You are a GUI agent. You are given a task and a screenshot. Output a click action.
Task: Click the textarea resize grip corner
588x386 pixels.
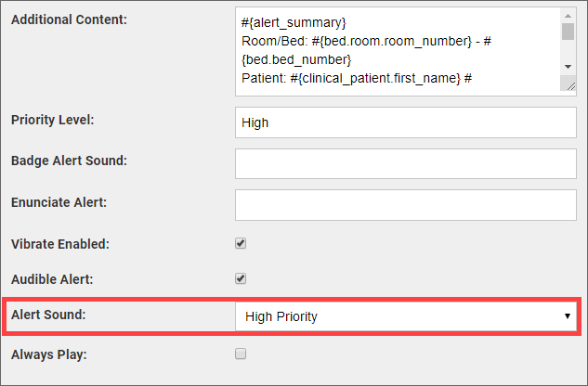[x=568, y=84]
